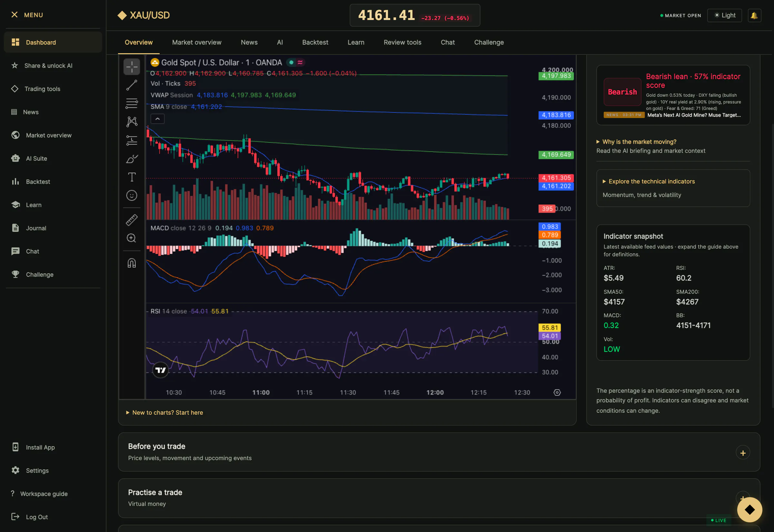Click the Meta's Next AI Gold Mine headline

pyautogui.click(x=694, y=115)
